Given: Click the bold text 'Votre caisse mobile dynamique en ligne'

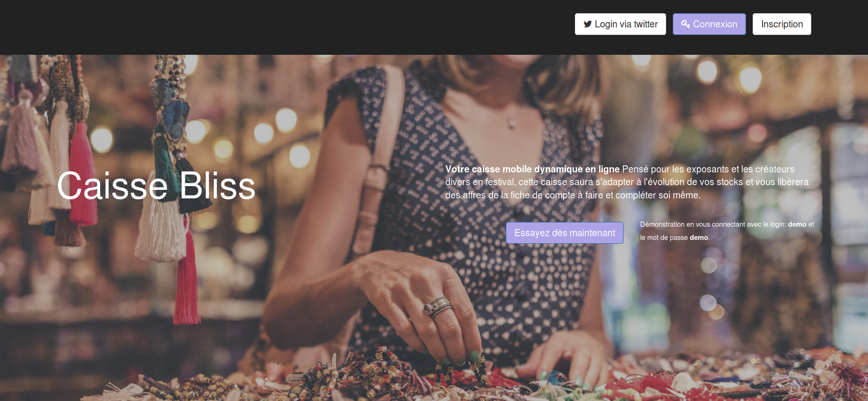Looking at the screenshot, I should [x=532, y=169].
